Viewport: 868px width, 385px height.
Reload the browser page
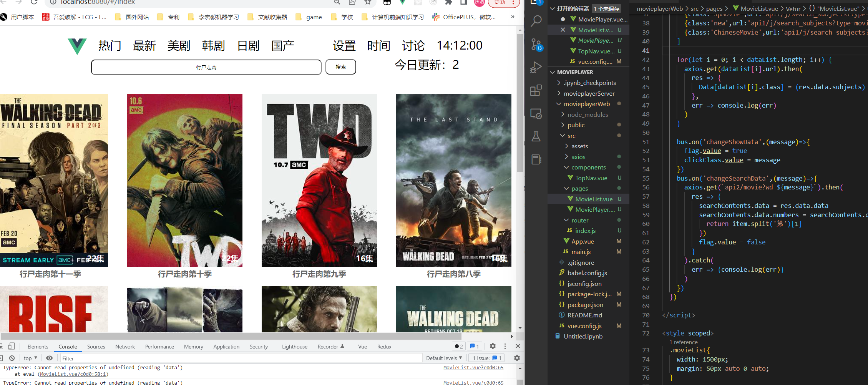[x=34, y=2]
